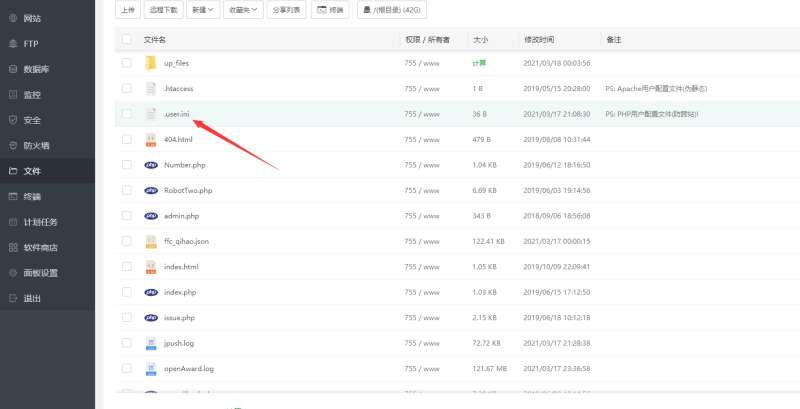Select checkbox next to admin.php
Image resolution: width=800 pixels, height=409 pixels.
[x=127, y=216]
